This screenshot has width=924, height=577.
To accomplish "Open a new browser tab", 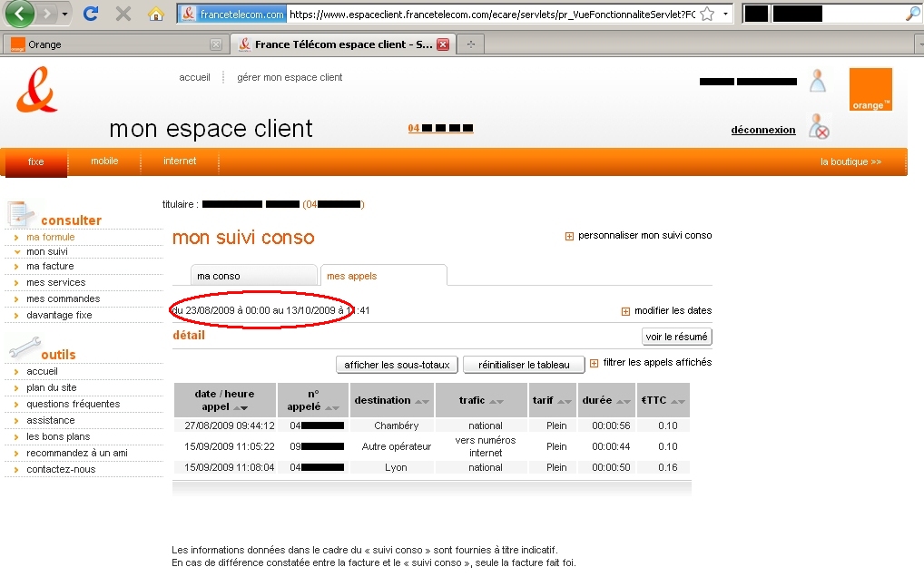I will coord(470,44).
